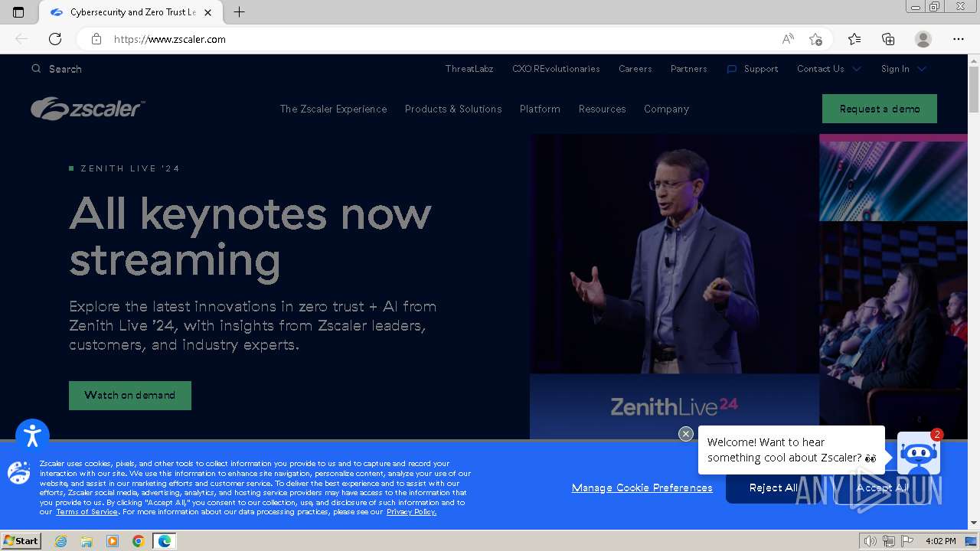View site information lock icon
Image resolution: width=980 pixels, height=551 pixels.
[x=96, y=39]
